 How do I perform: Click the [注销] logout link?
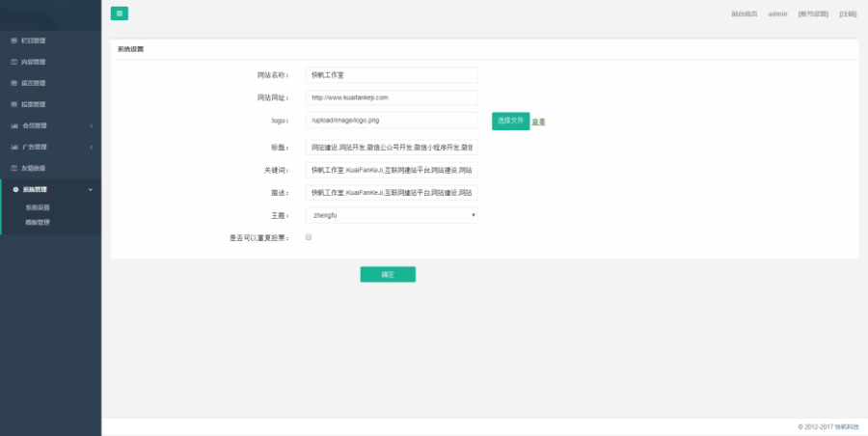click(848, 14)
